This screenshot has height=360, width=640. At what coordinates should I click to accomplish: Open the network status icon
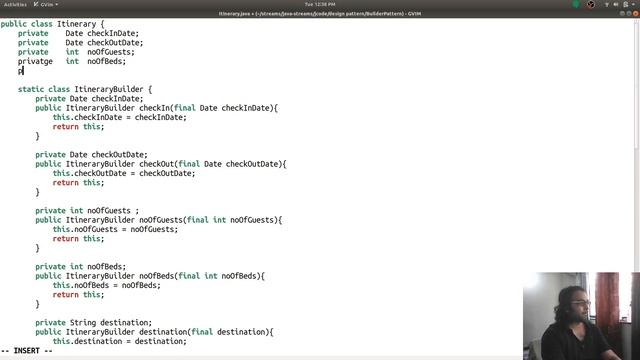pyautogui.click(x=607, y=4)
